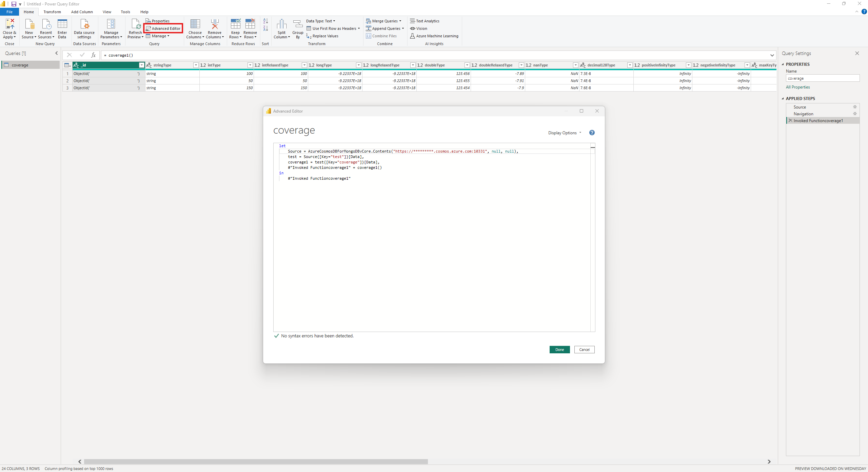Open help question mark in Advanced Editor

592,133
